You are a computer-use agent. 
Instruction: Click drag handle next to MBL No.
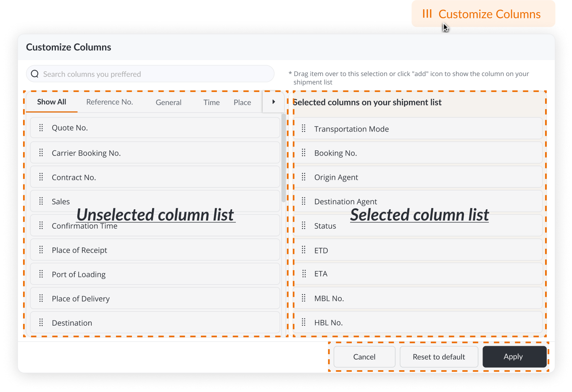tap(304, 298)
